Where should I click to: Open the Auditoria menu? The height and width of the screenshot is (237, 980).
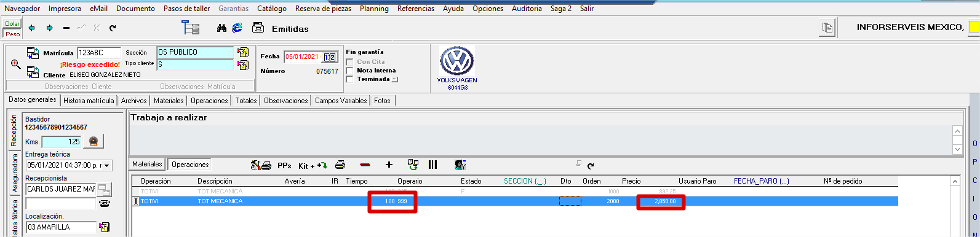[x=527, y=9]
